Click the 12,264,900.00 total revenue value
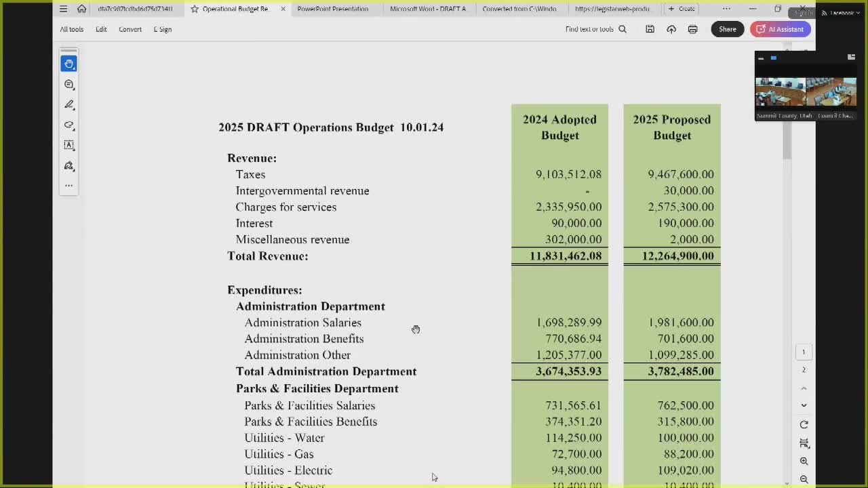The width and height of the screenshot is (868, 488). [x=678, y=256]
